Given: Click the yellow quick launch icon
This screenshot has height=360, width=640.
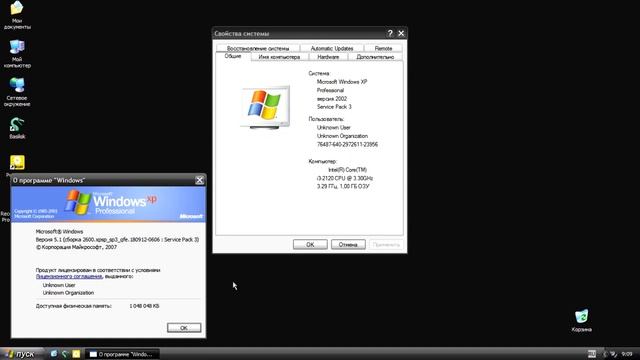Looking at the screenshot, I should [76, 354].
